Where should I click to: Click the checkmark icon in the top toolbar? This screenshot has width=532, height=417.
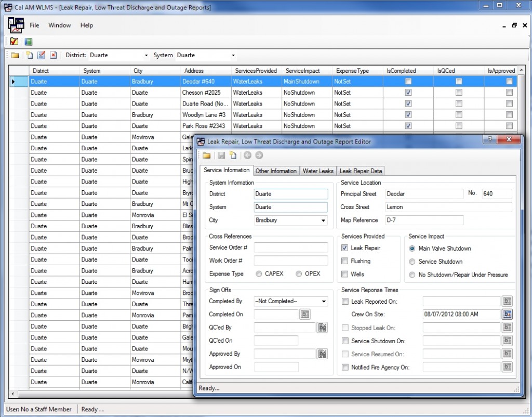[14, 42]
